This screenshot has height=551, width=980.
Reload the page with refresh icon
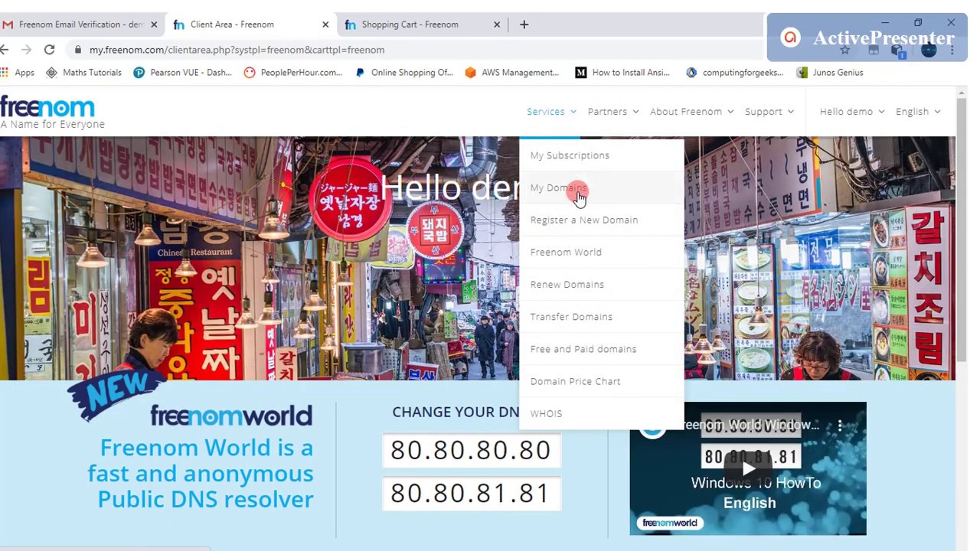49,50
